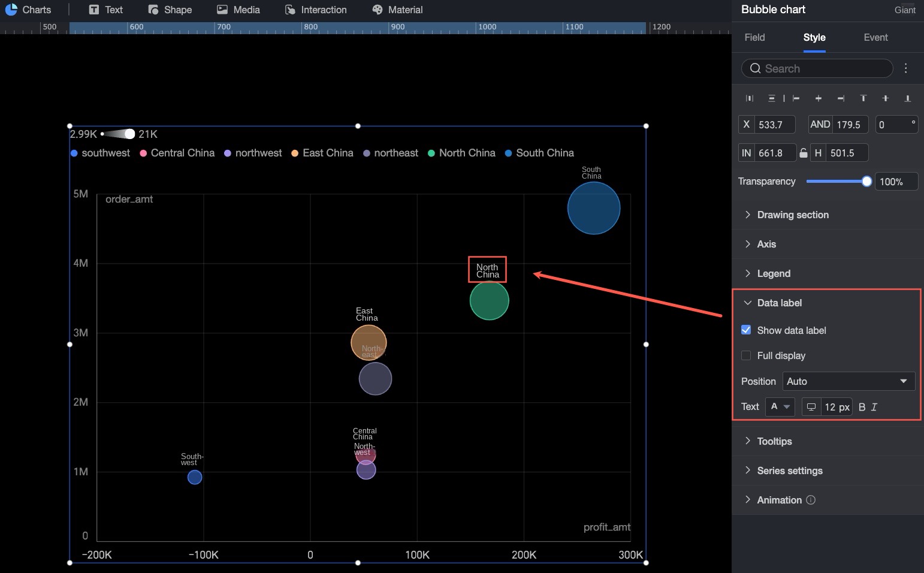The height and width of the screenshot is (573, 924).
Task: Open the data label text color dropdown
Action: (x=780, y=406)
